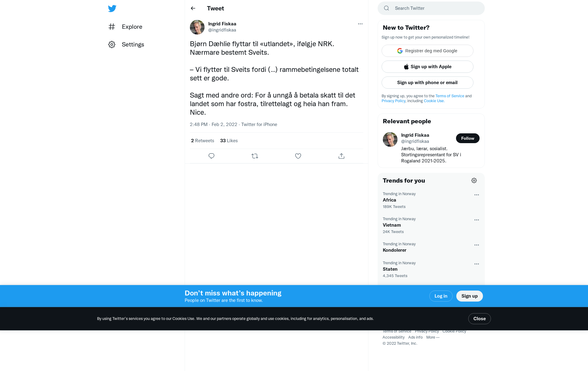Click the Search Twitter field
Image resolution: width=588 pixels, height=371 pixels.
coord(431,8)
